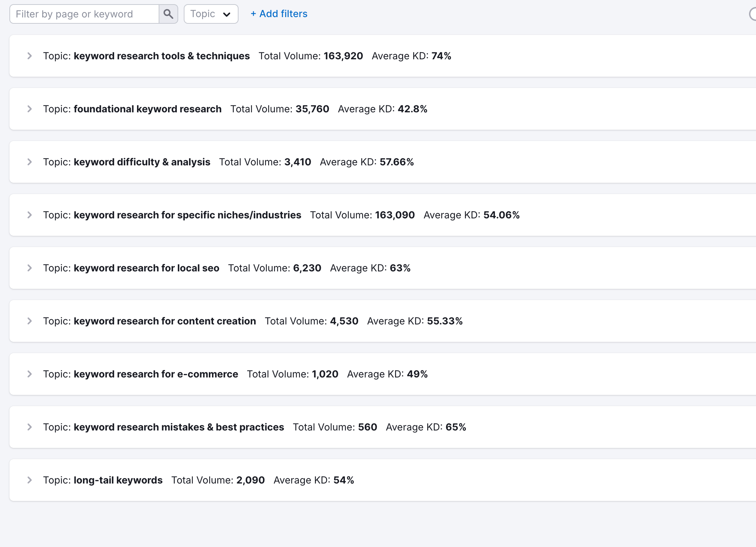Expand keyword research for content creation
756x547 pixels.
30,321
